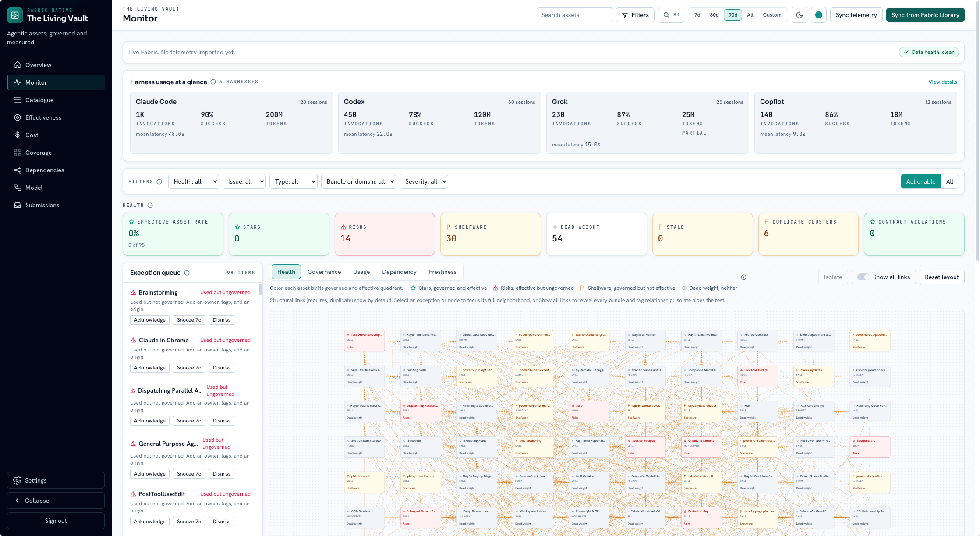
Task: Toggle the Show all links switch
Action: [863, 277]
